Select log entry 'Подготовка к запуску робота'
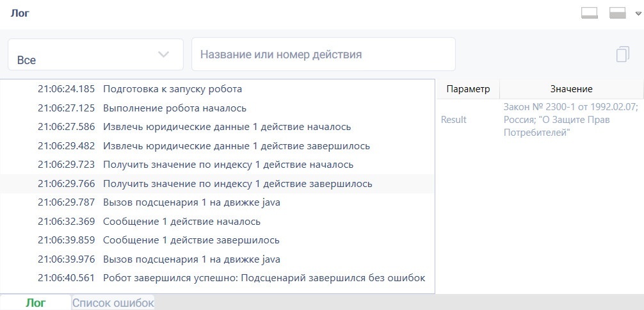 pyautogui.click(x=217, y=89)
